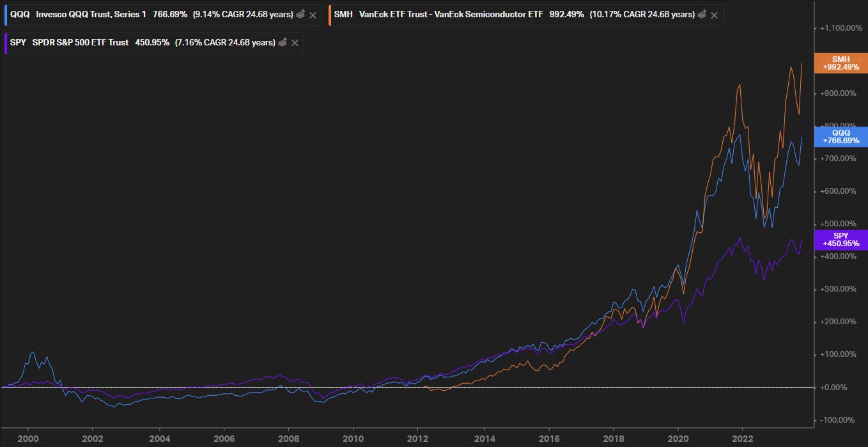The width and height of the screenshot is (868, 447).
Task: Remove SMH series from the chart
Action: tap(714, 14)
